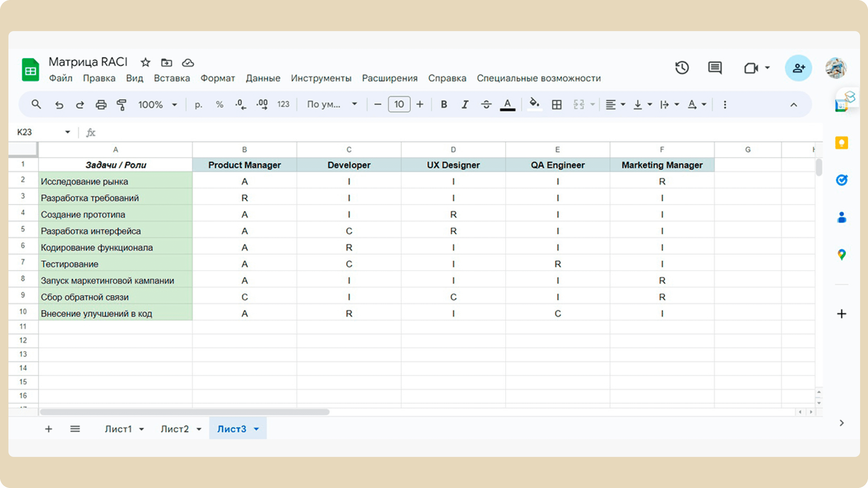Screen dimensions: 868x488
Task: Expand the Лист3 tab arrow menu
Action: [x=256, y=429]
